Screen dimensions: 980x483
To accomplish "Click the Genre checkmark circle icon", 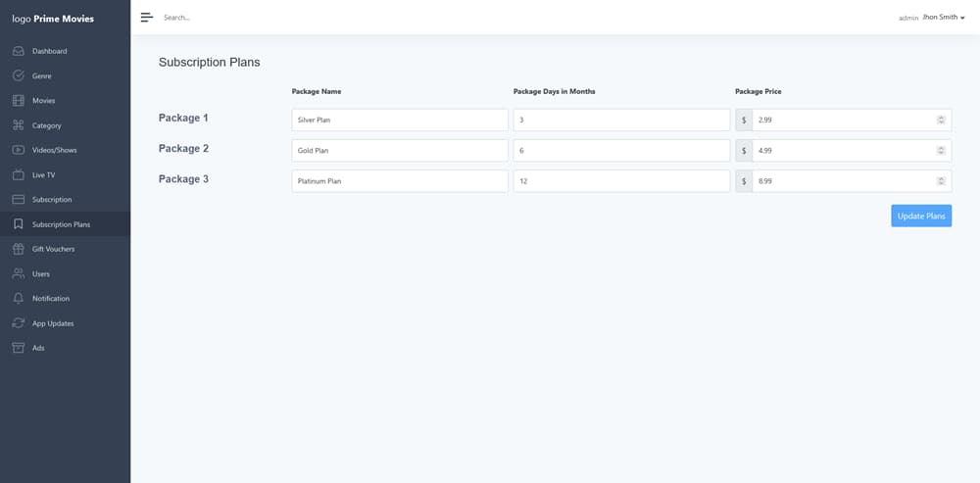I will 18,75.
